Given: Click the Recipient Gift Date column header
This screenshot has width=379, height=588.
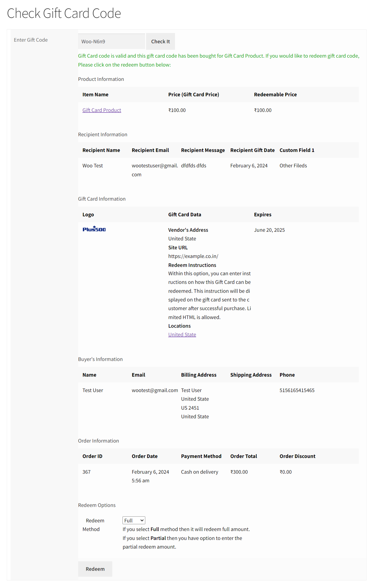Looking at the screenshot, I should (x=252, y=150).
